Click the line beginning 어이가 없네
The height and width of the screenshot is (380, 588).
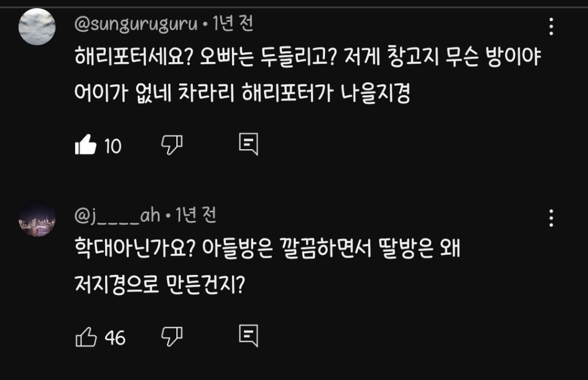(x=242, y=92)
